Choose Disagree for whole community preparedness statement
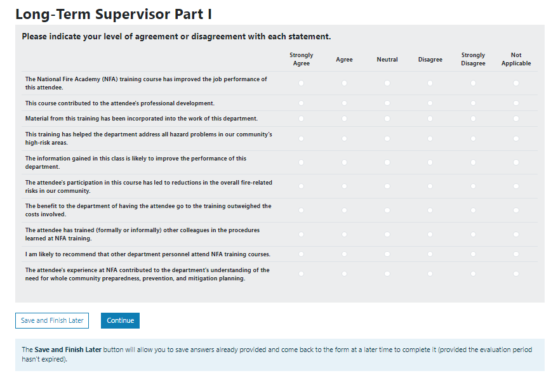558x392 pixels. 430,273
